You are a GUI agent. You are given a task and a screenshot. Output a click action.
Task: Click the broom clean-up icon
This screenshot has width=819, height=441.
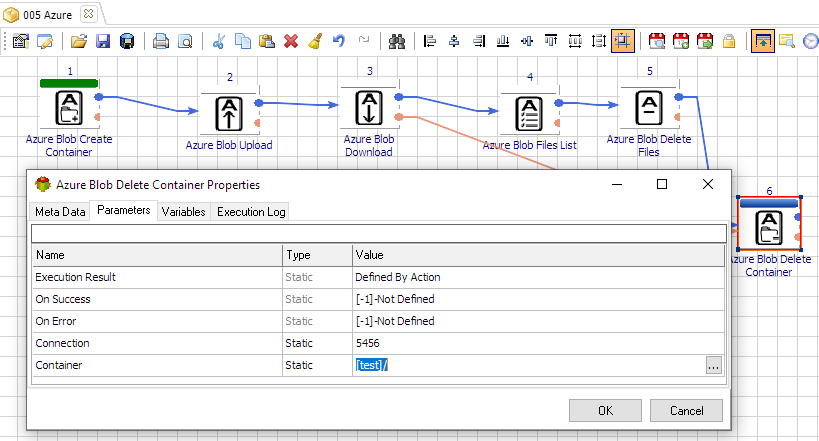[x=315, y=41]
